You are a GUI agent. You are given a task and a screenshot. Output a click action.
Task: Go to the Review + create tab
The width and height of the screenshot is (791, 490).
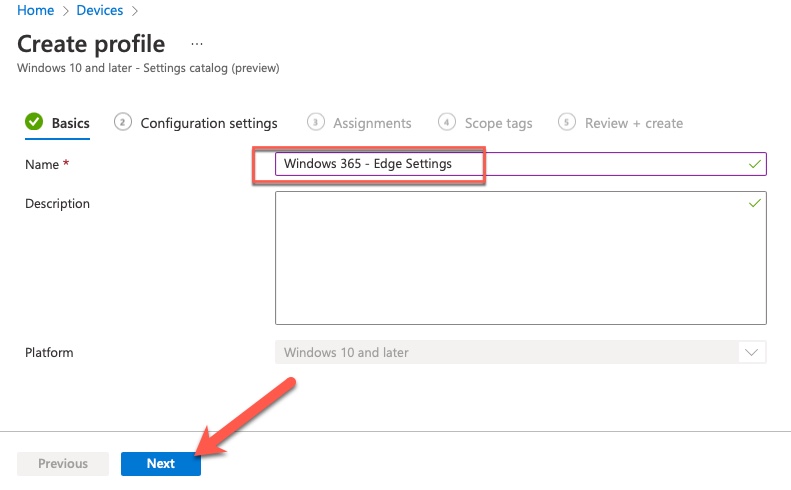point(634,123)
